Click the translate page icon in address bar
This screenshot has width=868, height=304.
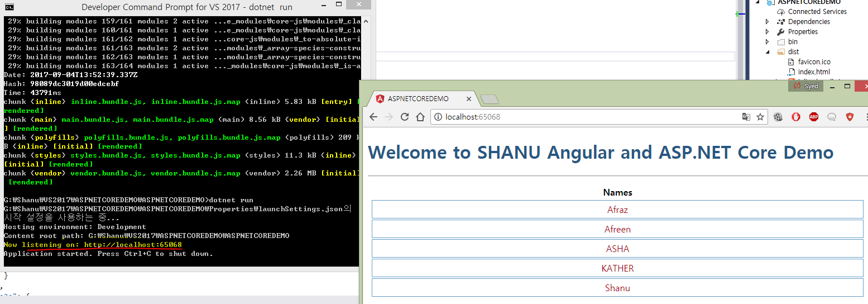click(x=746, y=117)
